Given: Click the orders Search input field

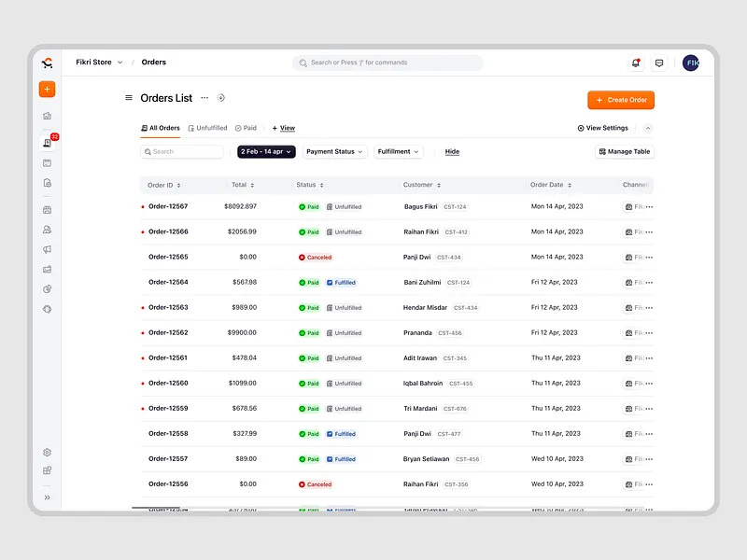Looking at the screenshot, I should click(x=182, y=151).
